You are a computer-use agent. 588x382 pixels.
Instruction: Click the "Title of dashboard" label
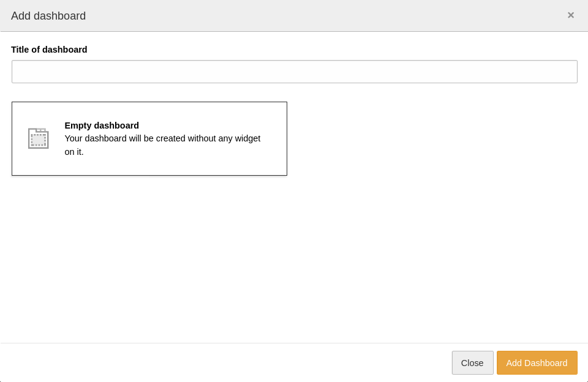coord(49,50)
